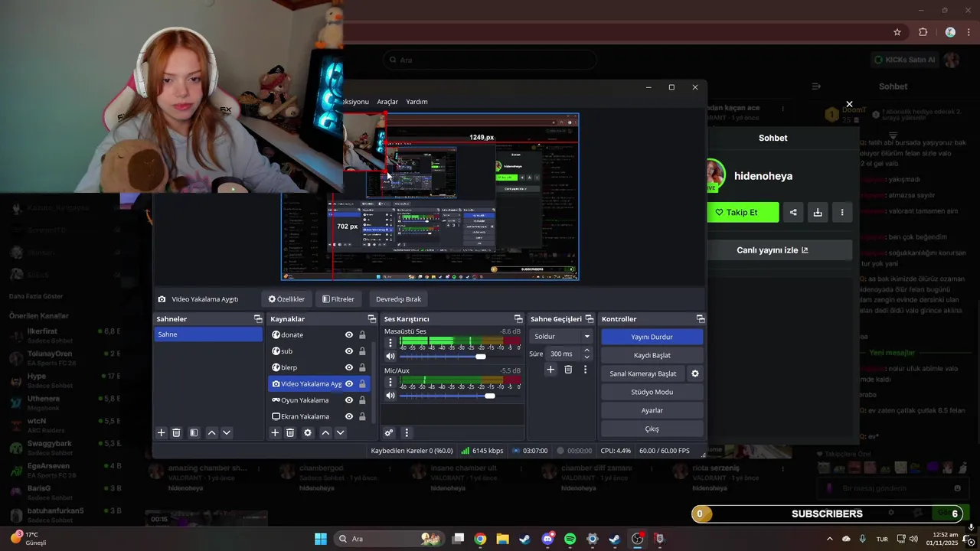
Task: Open the Yardım menu
Action: (x=416, y=102)
